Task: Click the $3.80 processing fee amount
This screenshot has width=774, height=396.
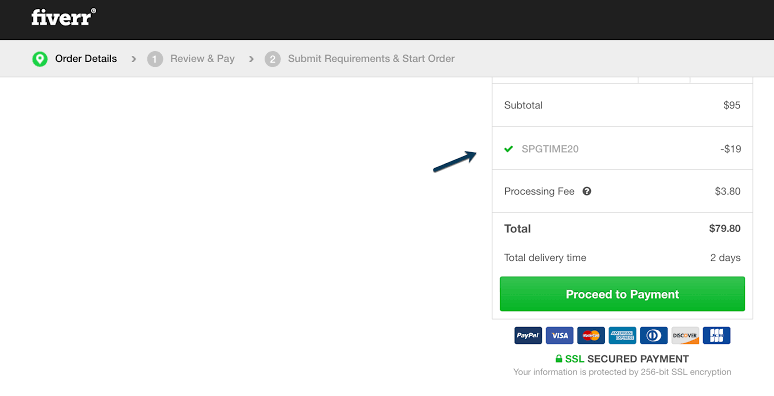Action: coord(728,191)
